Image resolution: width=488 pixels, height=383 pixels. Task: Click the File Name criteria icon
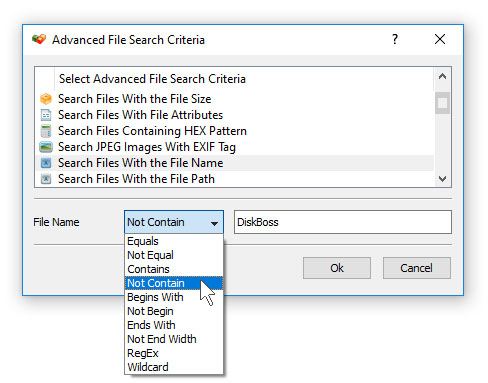tap(46, 163)
